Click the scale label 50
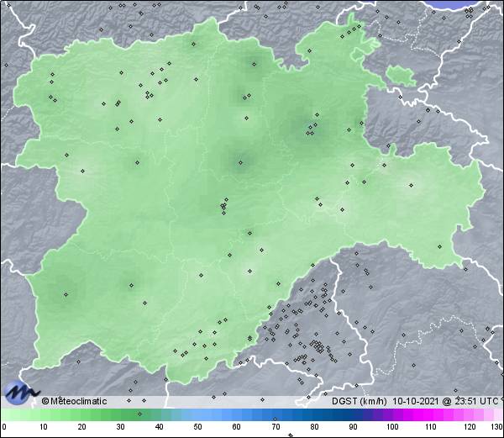The width and height of the screenshot is (504, 438). point(197,427)
